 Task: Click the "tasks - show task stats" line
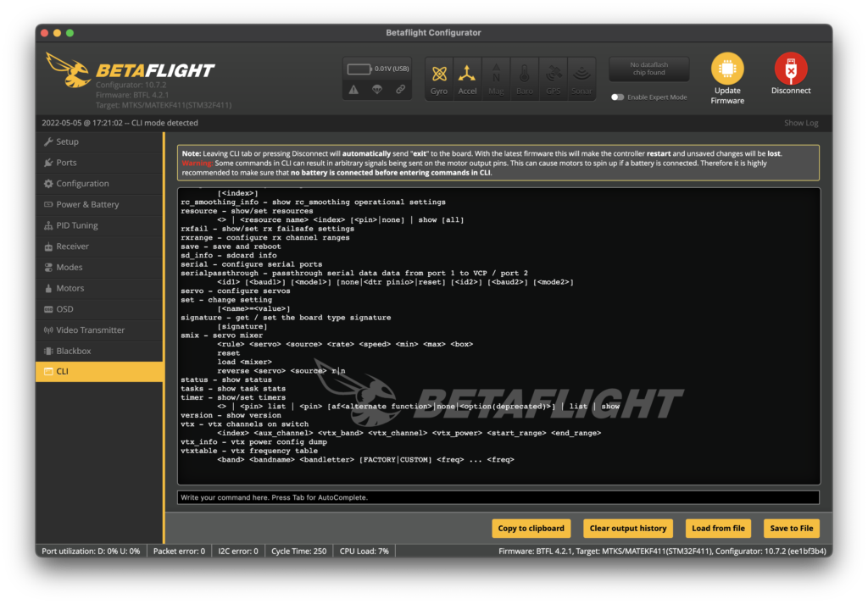coord(233,389)
